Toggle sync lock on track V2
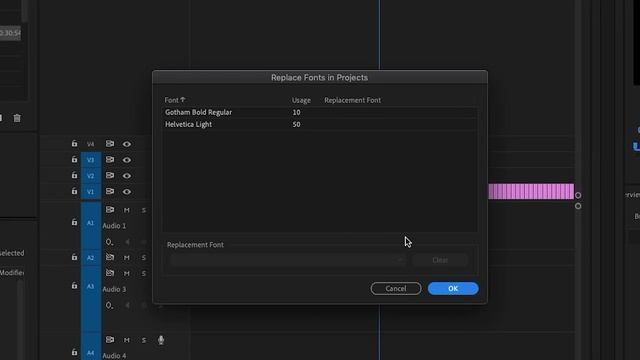Screen dimensions: 640x360 click(x=110, y=175)
